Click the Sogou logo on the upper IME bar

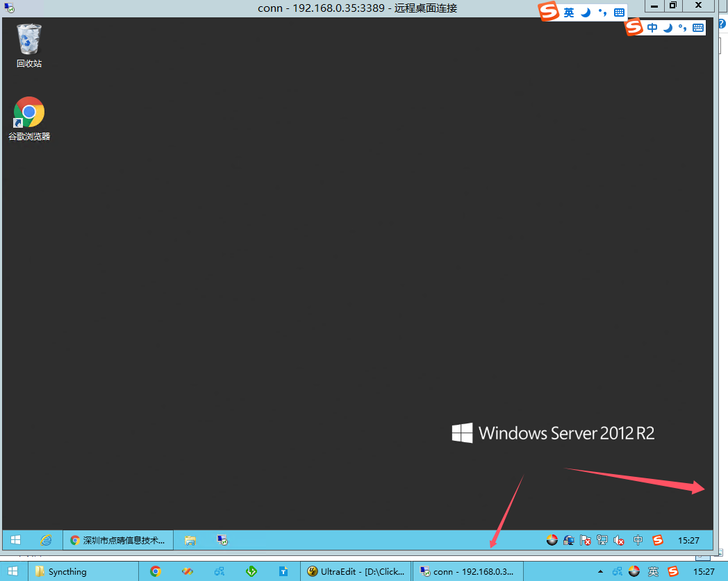(x=549, y=11)
